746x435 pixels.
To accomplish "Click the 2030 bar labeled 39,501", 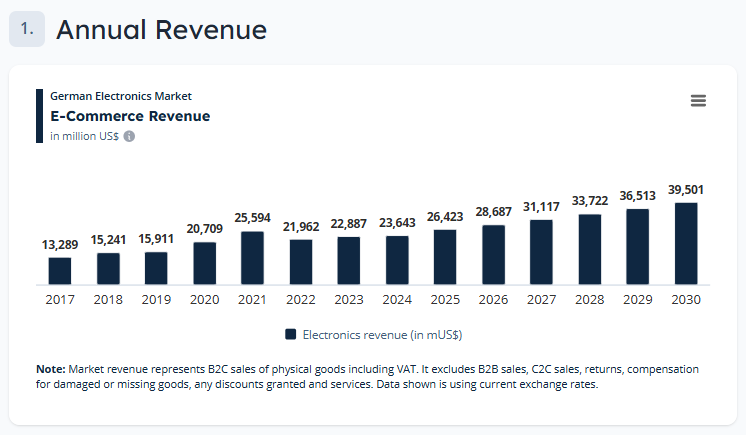I will pos(686,243).
